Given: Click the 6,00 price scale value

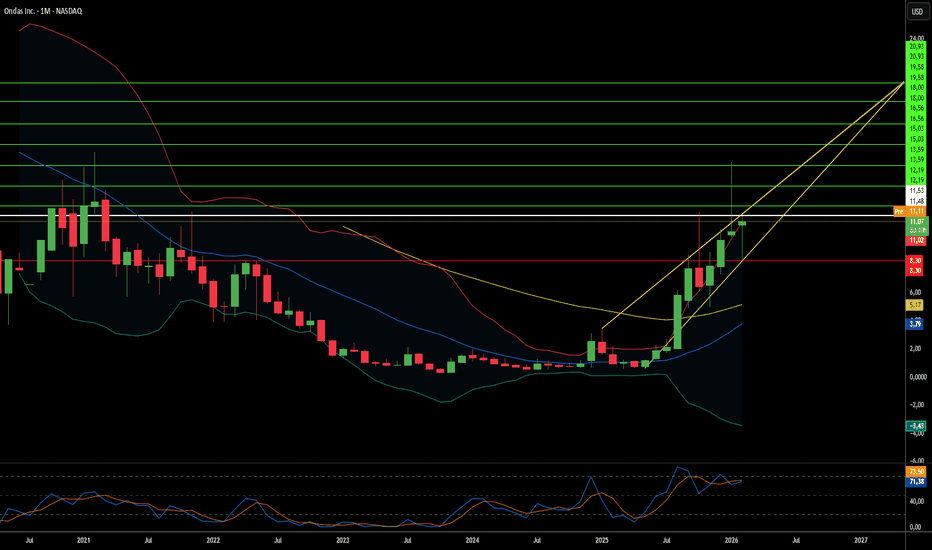Looking at the screenshot, I should pyautogui.click(x=916, y=292).
